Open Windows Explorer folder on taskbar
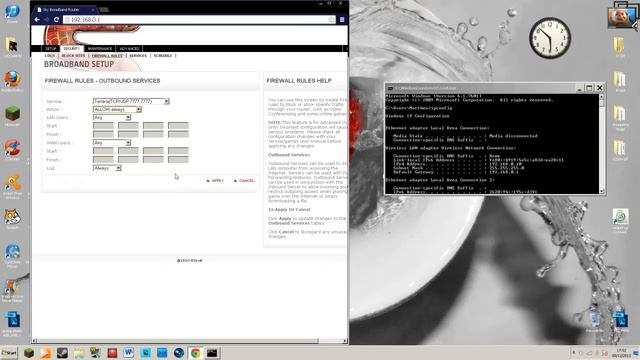This screenshot has width=640, height=360. 79,353
